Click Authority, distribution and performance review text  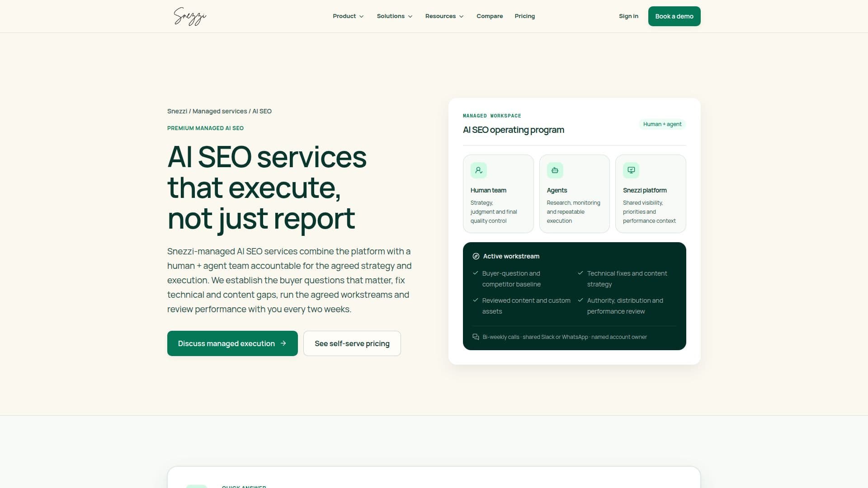point(625,306)
